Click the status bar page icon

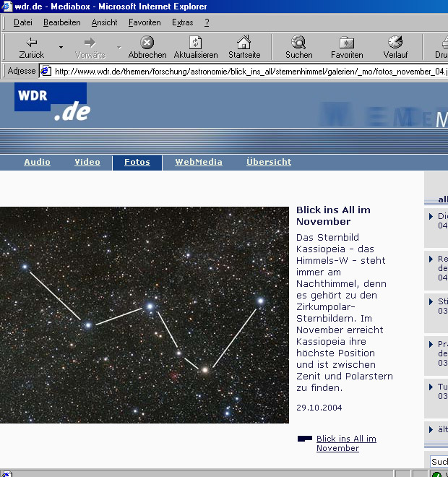pyautogui.click(x=7, y=474)
